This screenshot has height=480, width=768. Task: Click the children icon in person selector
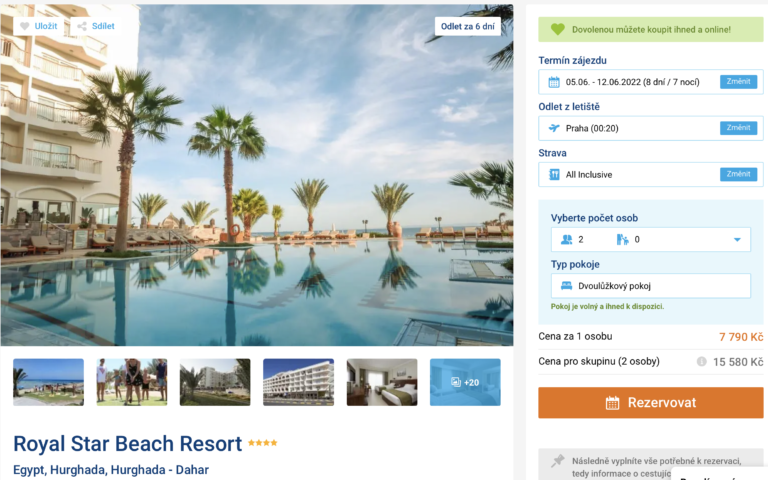(623, 240)
